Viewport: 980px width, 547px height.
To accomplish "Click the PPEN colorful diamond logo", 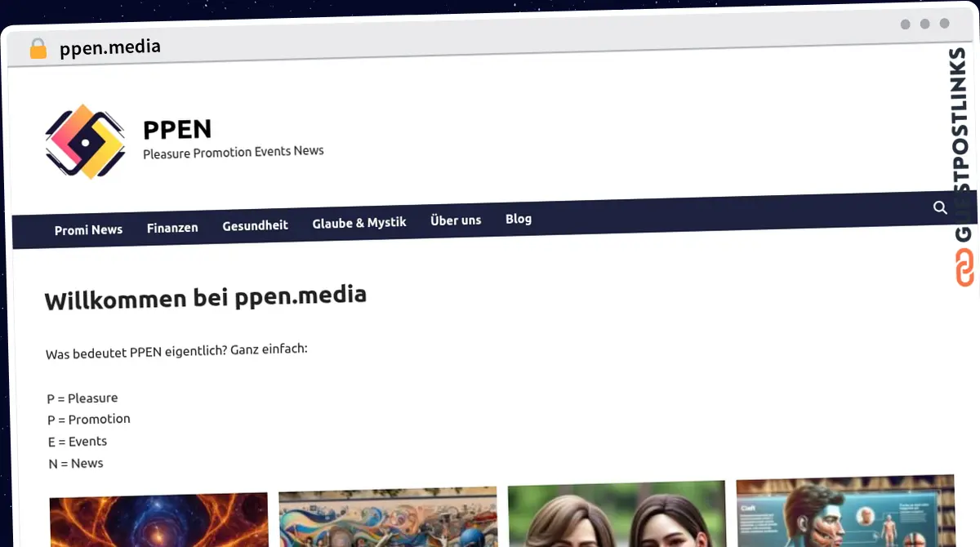I will click(x=86, y=141).
